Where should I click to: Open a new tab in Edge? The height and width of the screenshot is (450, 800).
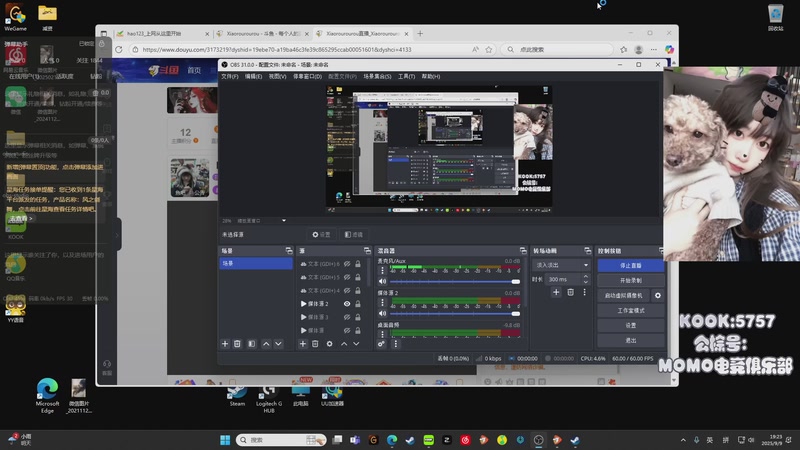(420, 34)
